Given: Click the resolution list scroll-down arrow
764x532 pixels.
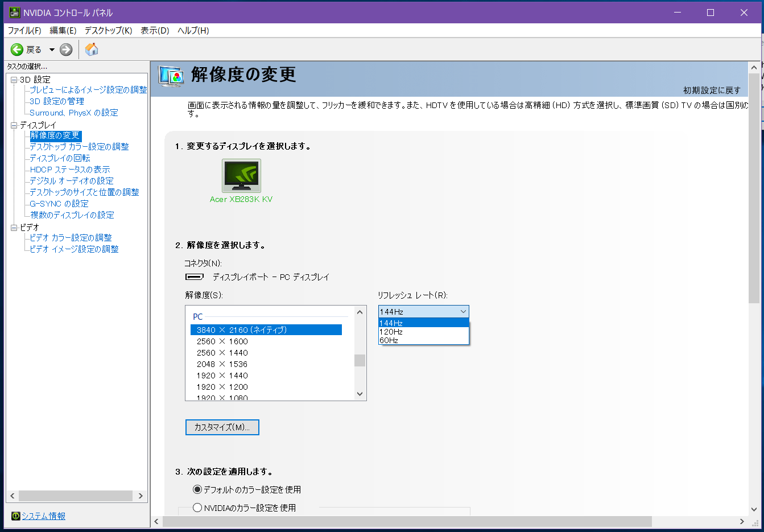Looking at the screenshot, I should 360,394.
